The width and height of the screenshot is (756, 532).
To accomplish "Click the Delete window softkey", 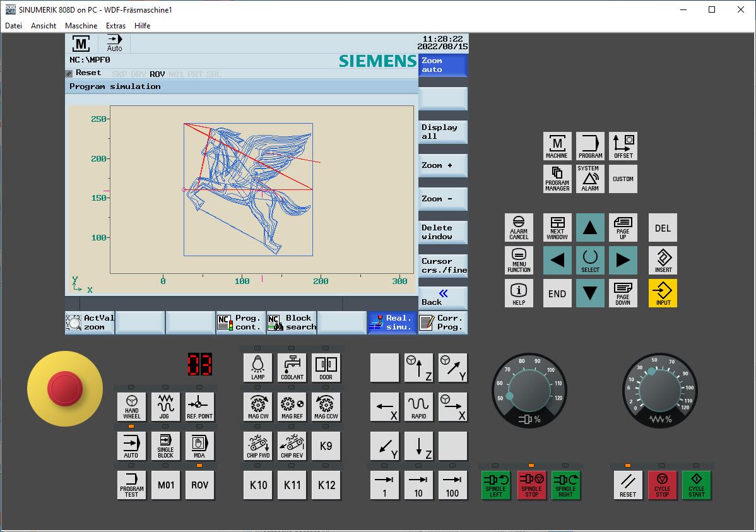I will click(x=443, y=232).
